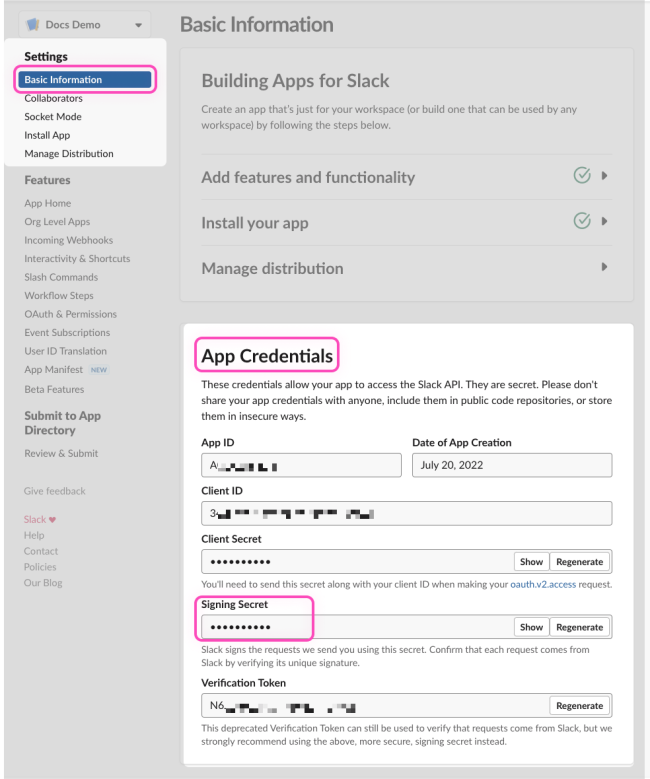This screenshot has height=779, width=650.
Task: Click the Date of App Creation field
Action: 511,465
